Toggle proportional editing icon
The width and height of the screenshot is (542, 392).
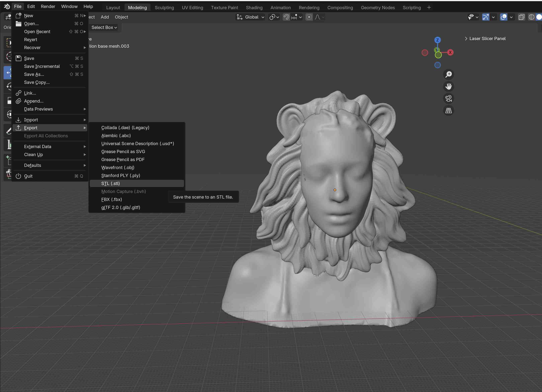309,17
